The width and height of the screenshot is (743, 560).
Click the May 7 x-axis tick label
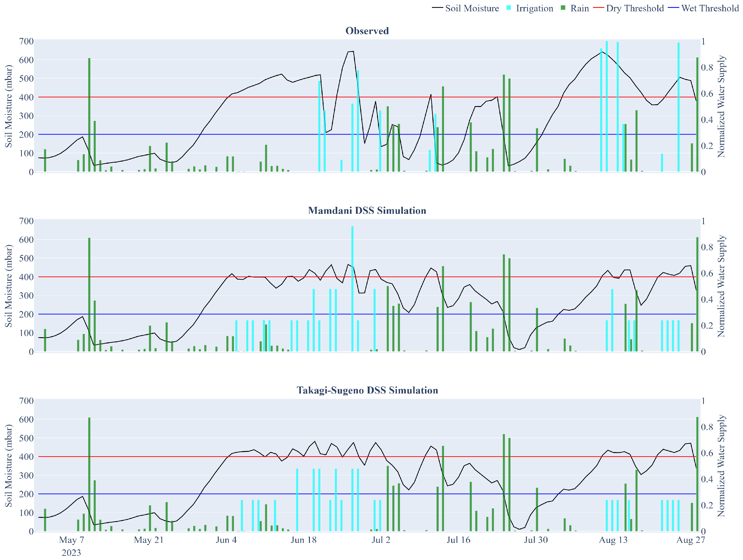coord(72,540)
